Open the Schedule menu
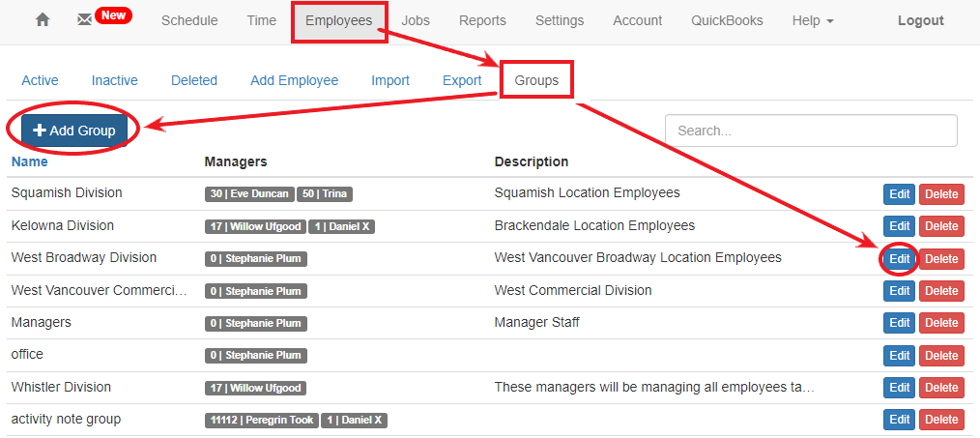980x438 pixels. (189, 20)
